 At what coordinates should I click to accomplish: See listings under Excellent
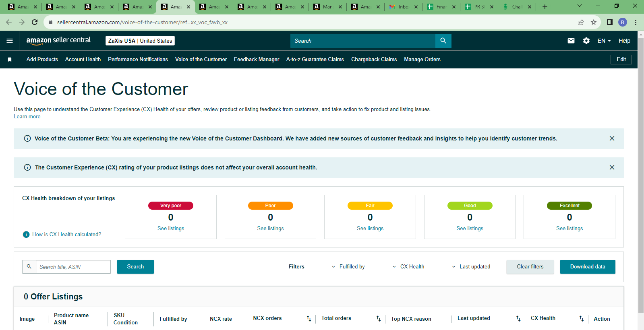569,229
